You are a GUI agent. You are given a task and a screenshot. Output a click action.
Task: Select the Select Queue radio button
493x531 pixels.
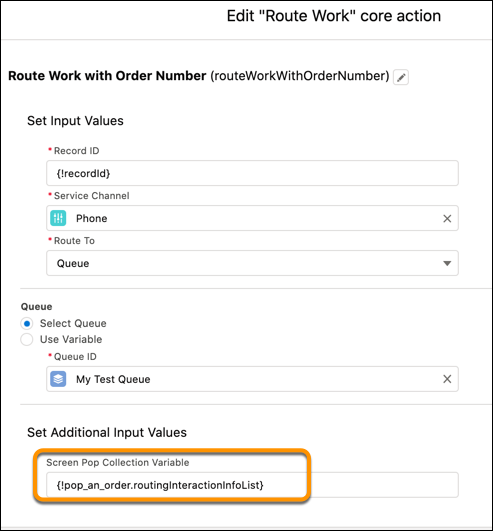tap(27, 323)
